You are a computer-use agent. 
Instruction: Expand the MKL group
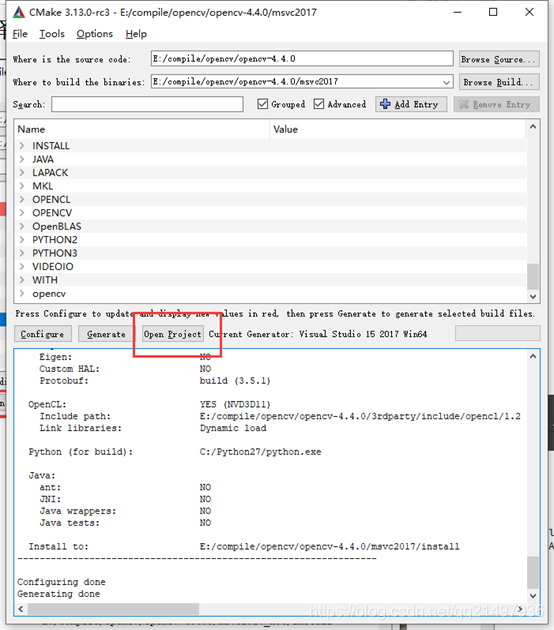pyautogui.click(x=22, y=186)
